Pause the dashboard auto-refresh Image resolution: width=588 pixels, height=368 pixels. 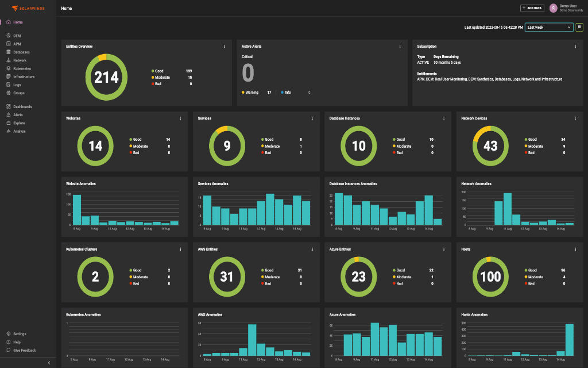point(579,27)
